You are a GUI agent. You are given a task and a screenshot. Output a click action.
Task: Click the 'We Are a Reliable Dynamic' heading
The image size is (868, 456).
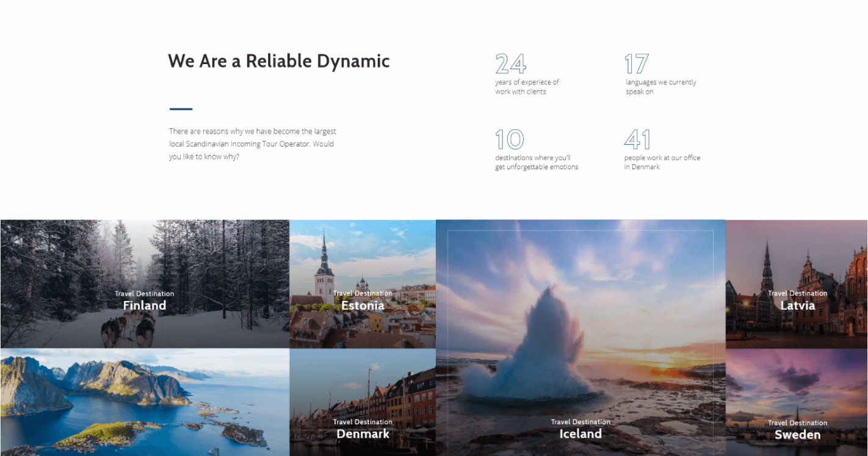pyautogui.click(x=278, y=61)
